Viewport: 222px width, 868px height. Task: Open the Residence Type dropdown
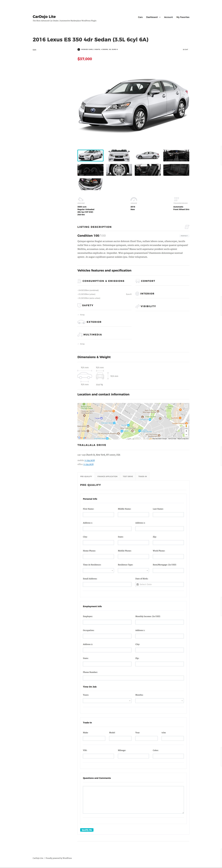[x=133, y=571]
